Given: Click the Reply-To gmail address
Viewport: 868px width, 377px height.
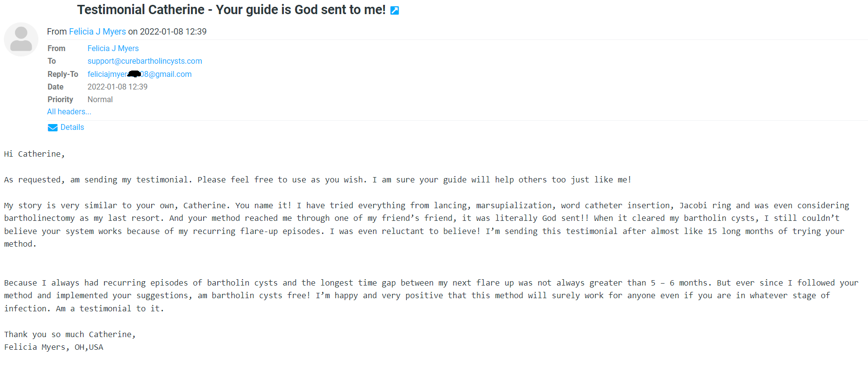Looking at the screenshot, I should 139,74.
